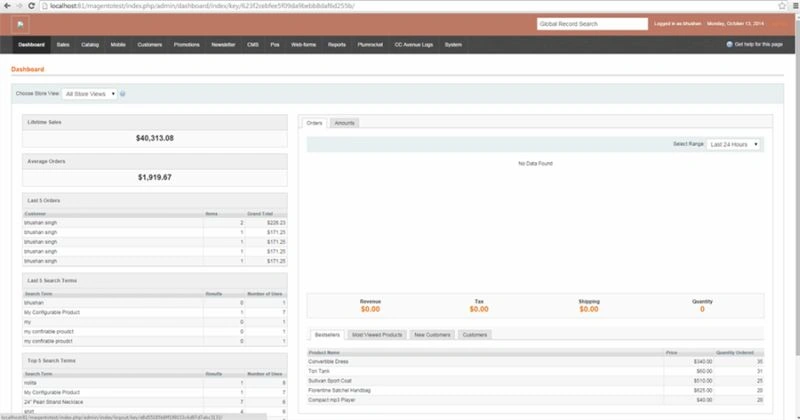Select the New Customers tab
The width and height of the screenshot is (800, 420).
click(x=432, y=335)
